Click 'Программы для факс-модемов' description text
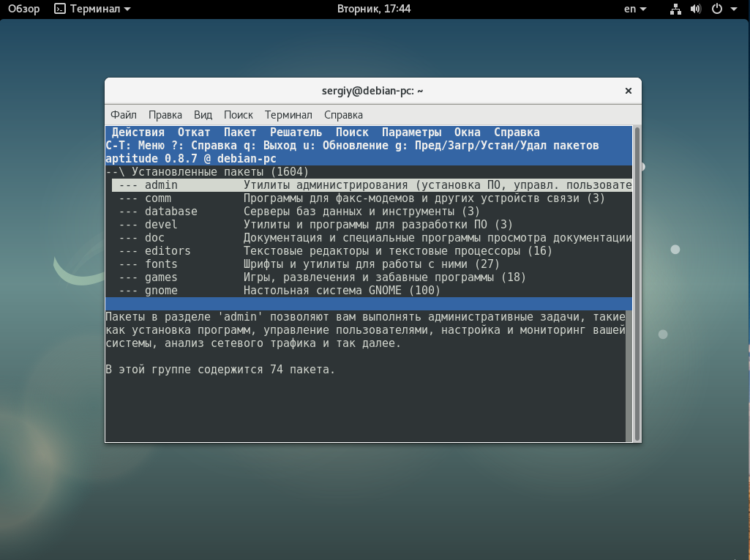This screenshot has width=750, height=560. point(329,198)
